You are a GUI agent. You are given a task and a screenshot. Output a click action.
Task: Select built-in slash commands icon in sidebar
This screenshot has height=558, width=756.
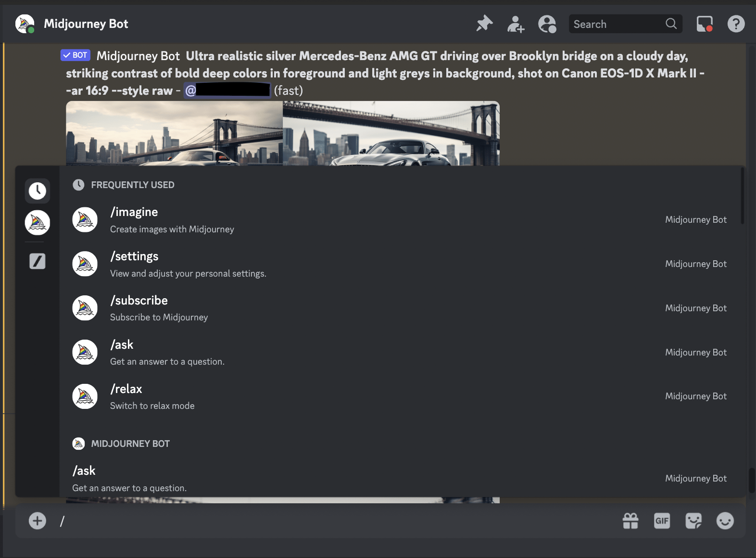tap(37, 261)
